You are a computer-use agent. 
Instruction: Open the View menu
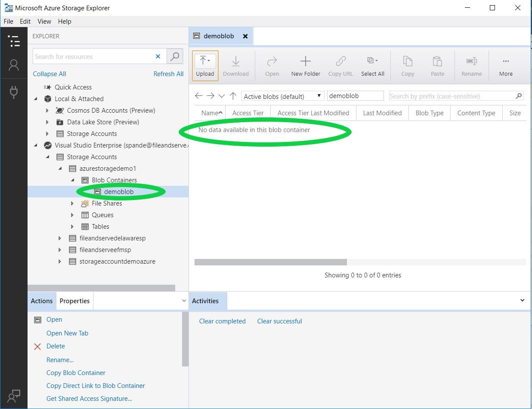pos(44,22)
